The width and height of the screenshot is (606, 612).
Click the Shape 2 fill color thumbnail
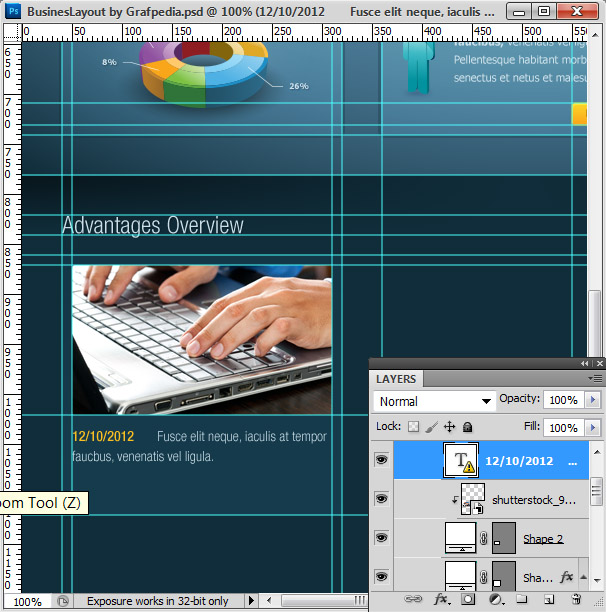(460, 538)
